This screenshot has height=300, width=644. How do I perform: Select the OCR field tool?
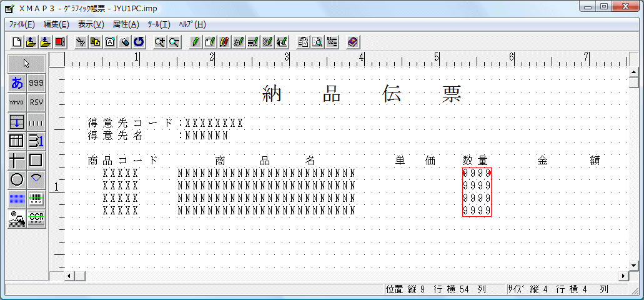click(37, 218)
